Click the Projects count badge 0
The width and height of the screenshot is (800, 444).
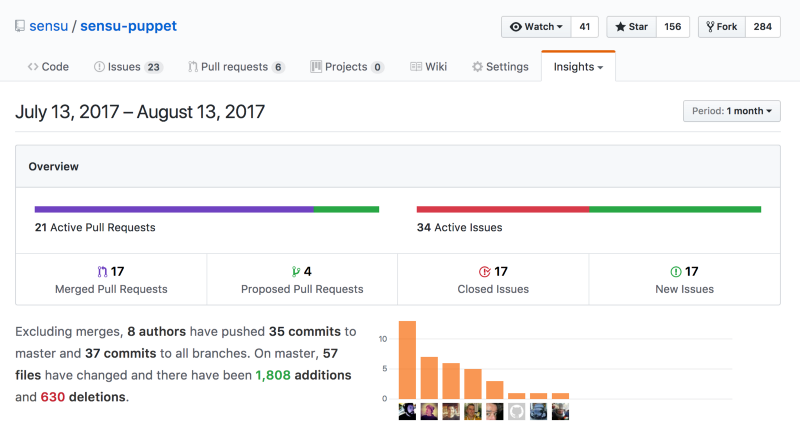[378, 67]
